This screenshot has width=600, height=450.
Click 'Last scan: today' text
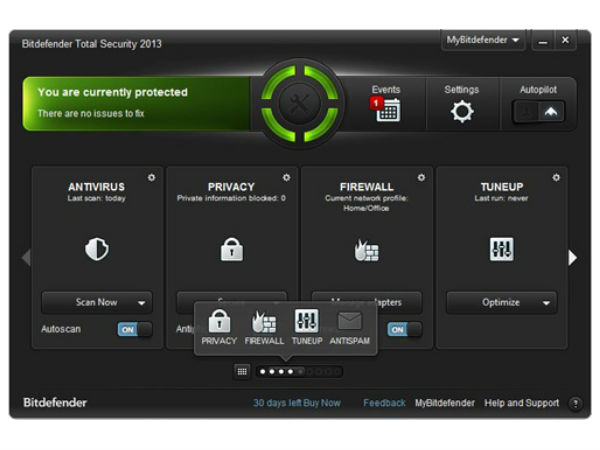96,198
